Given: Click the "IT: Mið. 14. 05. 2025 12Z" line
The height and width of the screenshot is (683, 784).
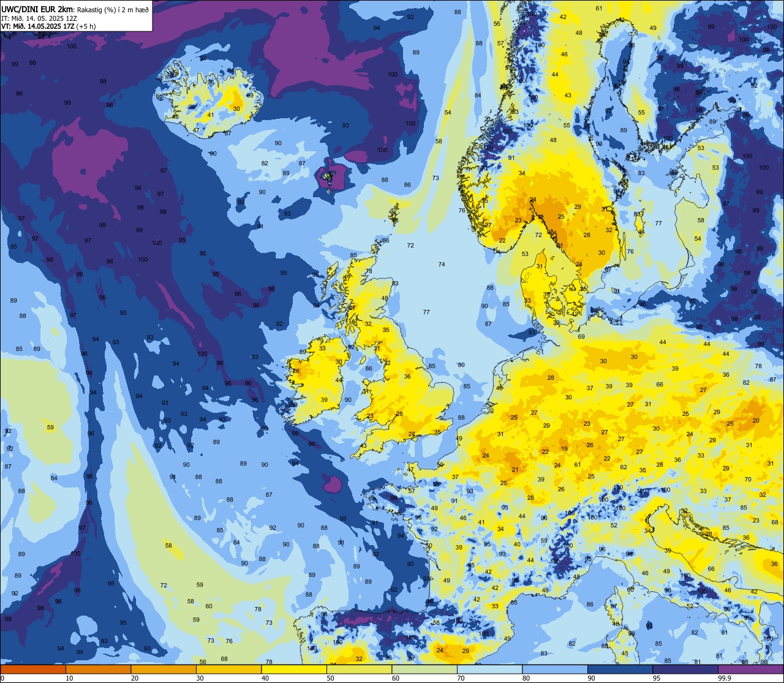Looking at the screenshot, I should click(39, 18).
